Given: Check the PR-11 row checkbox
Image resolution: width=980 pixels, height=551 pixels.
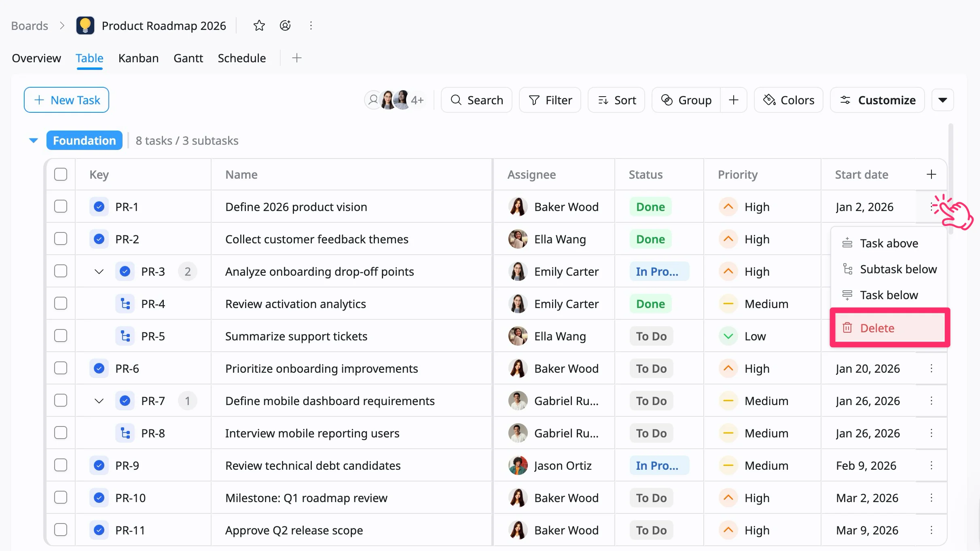Looking at the screenshot, I should pyautogui.click(x=61, y=530).
